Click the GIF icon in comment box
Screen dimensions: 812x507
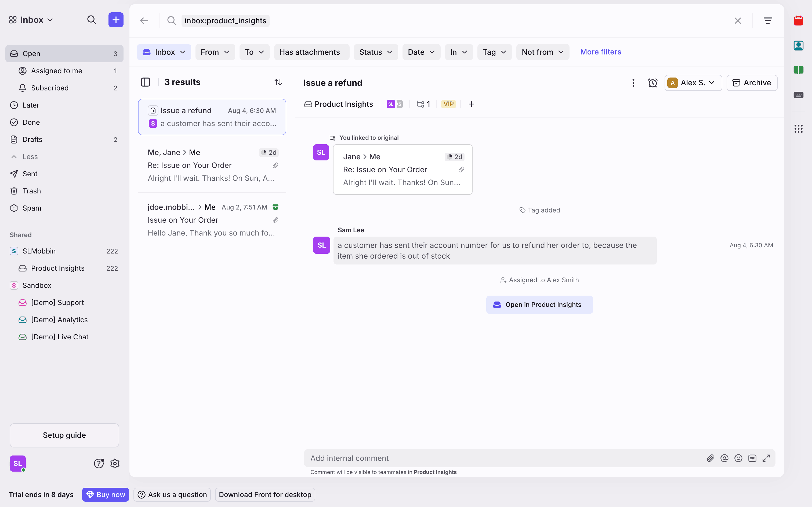click(752, 458)
